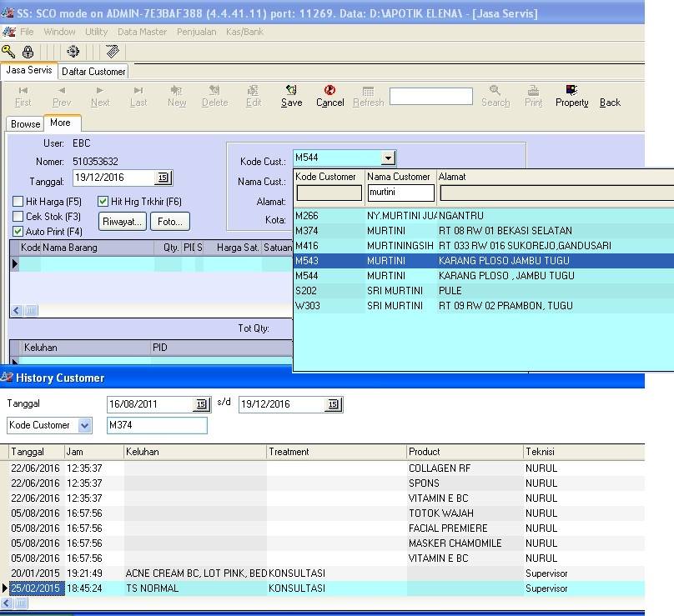Select customer row M544 in lookup list

pos(484,276)
